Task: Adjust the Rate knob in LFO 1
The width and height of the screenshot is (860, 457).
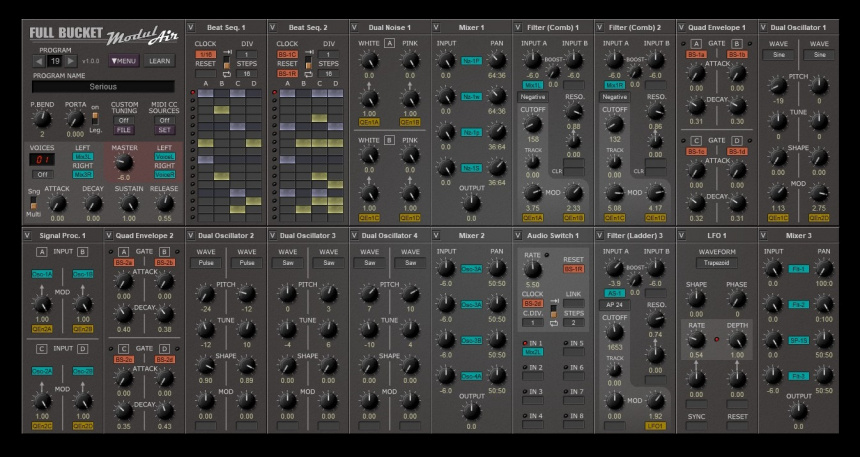Action: point(697,340)
